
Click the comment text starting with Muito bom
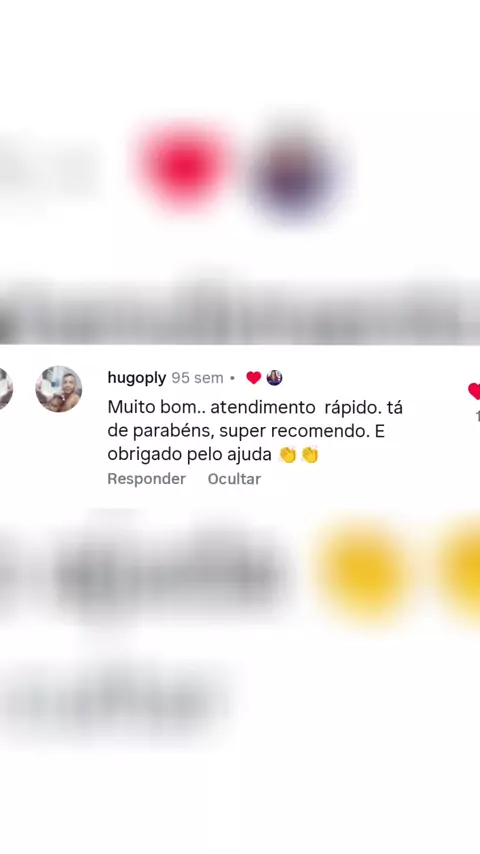tap(255, 431)
